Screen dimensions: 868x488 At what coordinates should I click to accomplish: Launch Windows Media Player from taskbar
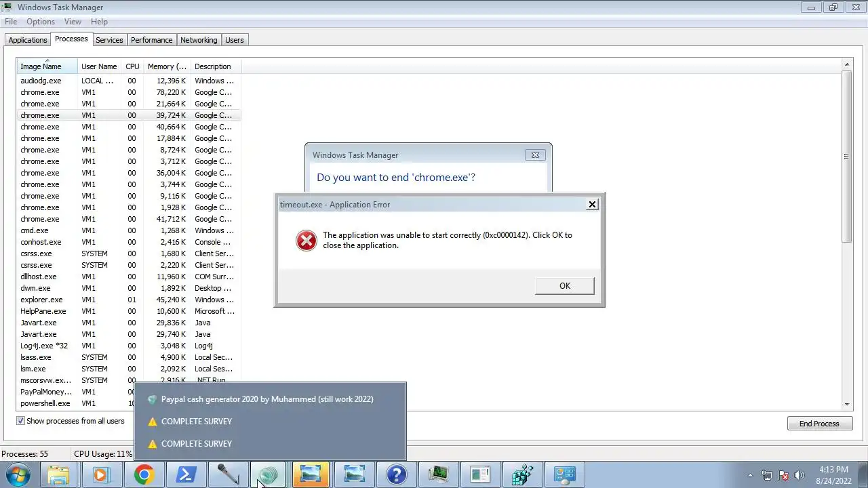pos(101,474)
